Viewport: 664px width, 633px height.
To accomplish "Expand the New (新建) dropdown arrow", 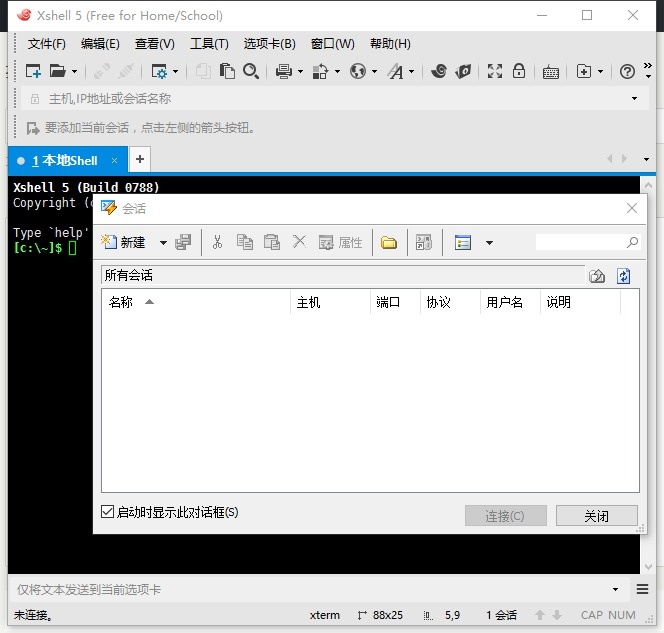I will [163, 243].
